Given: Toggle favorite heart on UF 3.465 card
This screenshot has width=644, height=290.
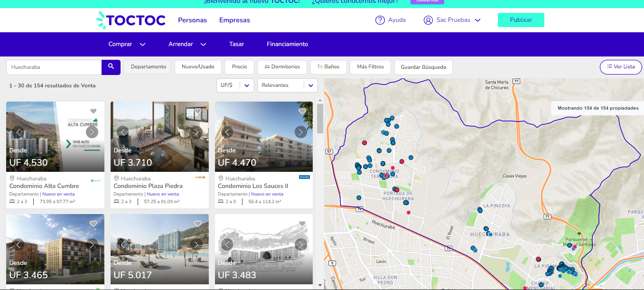Looking at the screenshot, I should click(93, 224).
